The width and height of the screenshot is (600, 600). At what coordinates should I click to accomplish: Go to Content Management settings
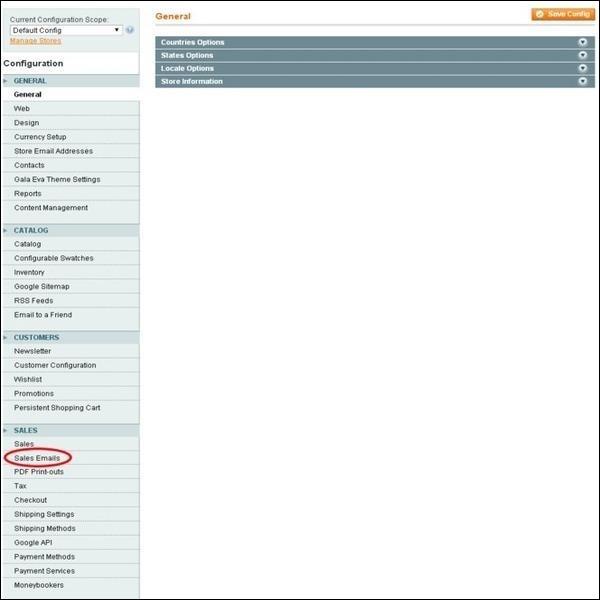51,208
